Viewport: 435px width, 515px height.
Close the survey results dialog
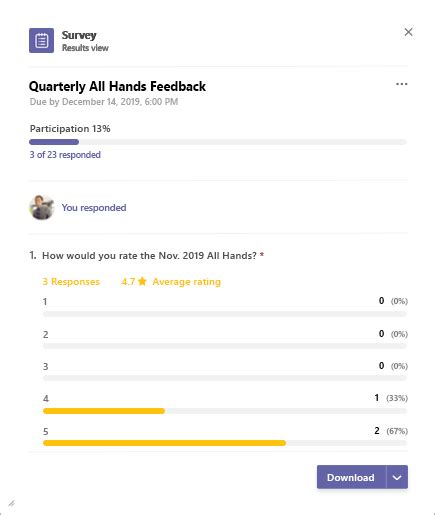pyautogui.click(x=408, y=32)
